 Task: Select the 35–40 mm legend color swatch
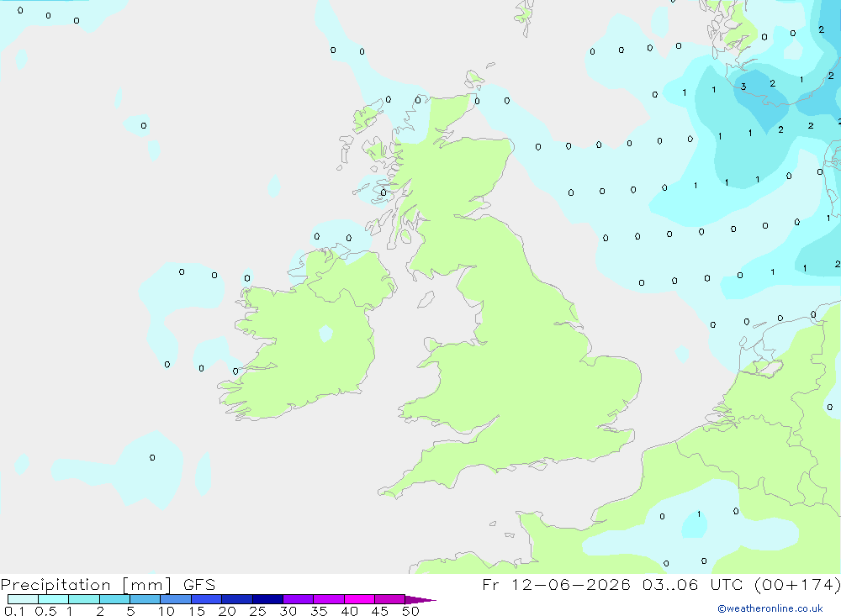click(x=329, y=599)
